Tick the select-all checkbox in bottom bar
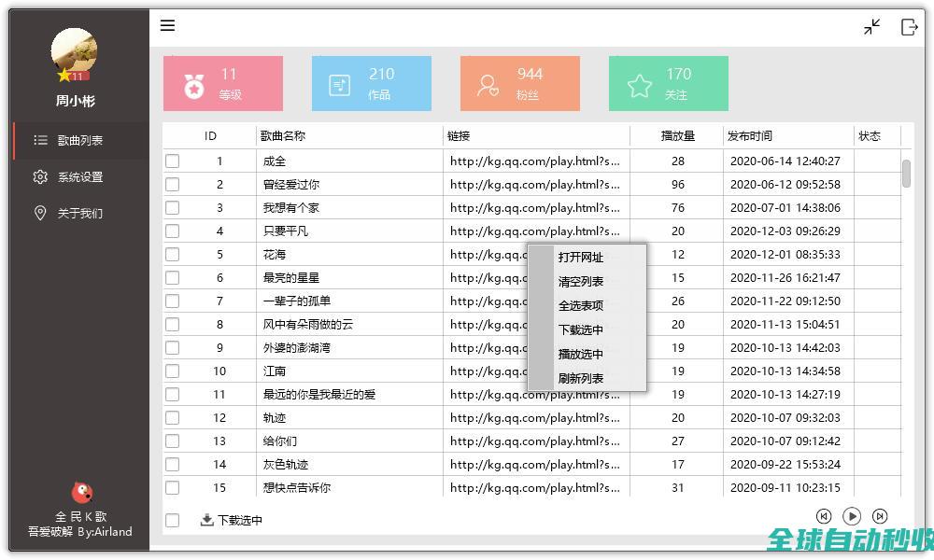The height and width of the screenshot is (560, 934). click(x=171, y=521)
